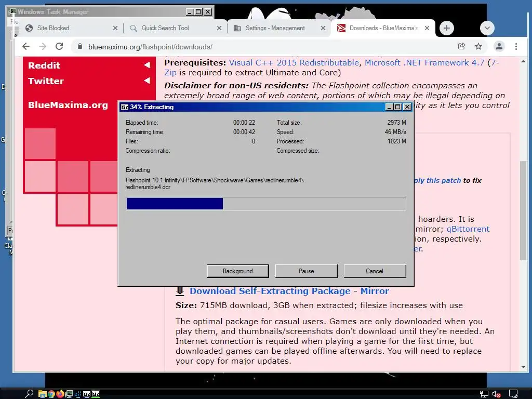The width and height of the screenshot is (532, 399).
Task: Open Firefox from the taskbar
Action: click(x=60, y=394)
